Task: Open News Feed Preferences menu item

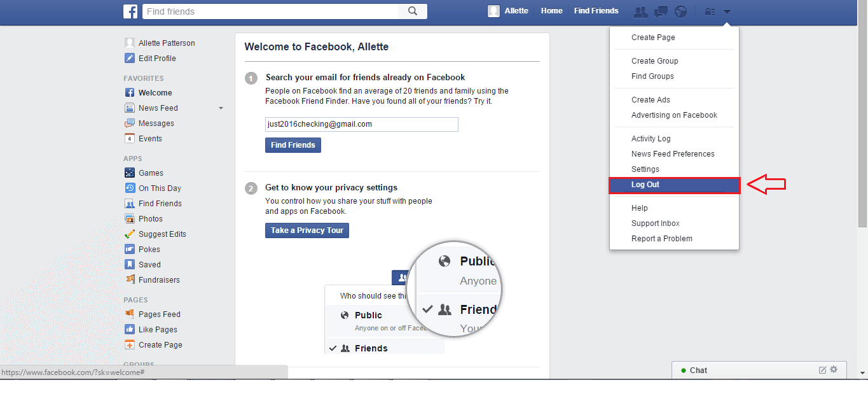Action: (674, 154)
